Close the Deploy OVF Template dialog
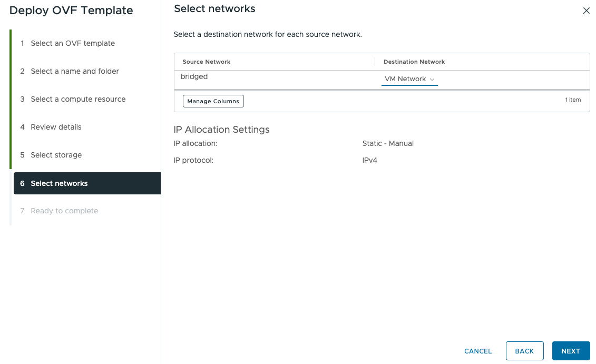 click(586, 10)
